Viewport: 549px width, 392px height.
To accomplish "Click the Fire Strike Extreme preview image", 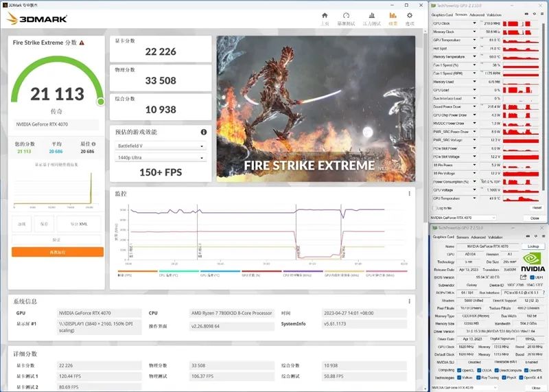I will click(316, 108).
